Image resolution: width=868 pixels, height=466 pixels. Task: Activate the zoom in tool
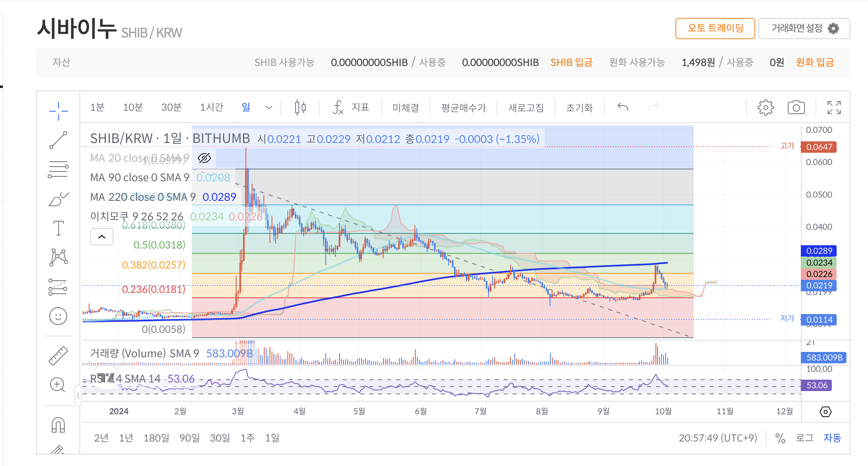point(57,385)
